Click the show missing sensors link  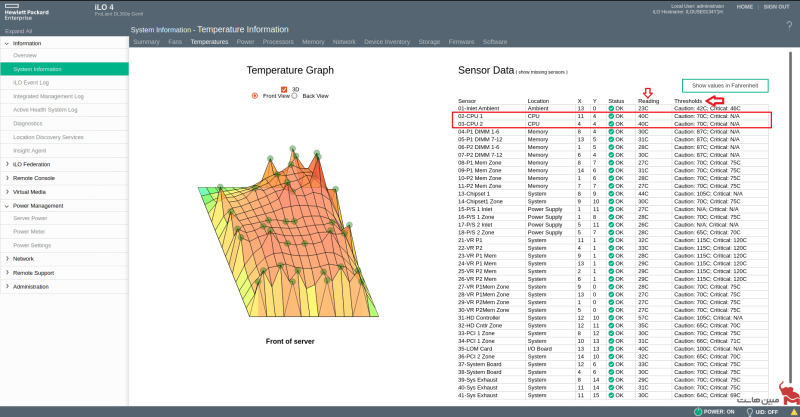[x=541, y=72]
